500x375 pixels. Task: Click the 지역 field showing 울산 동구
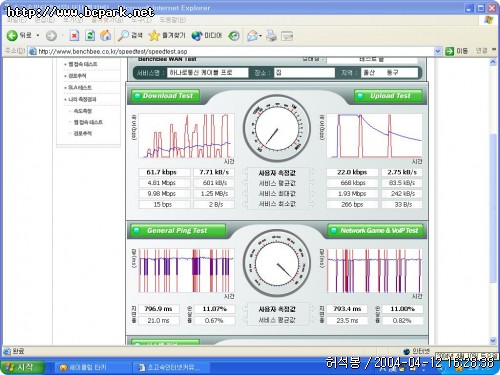tap(389, 72)
